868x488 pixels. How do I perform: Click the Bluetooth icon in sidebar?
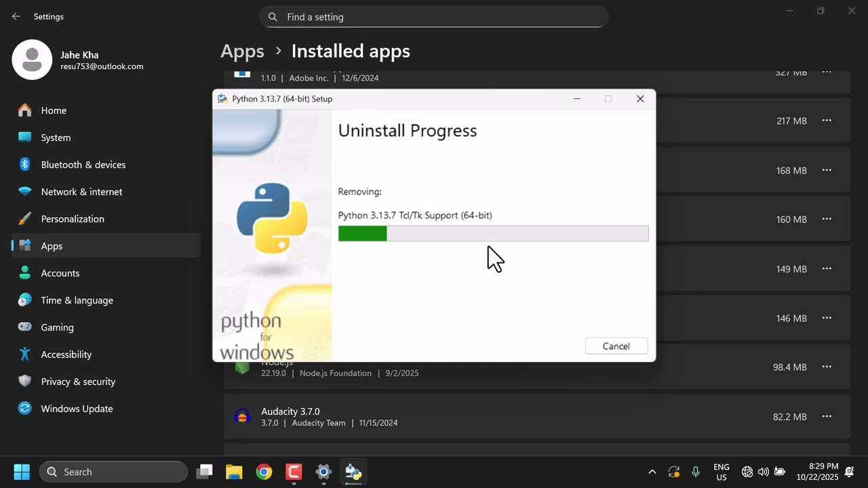tap(25, 164)
